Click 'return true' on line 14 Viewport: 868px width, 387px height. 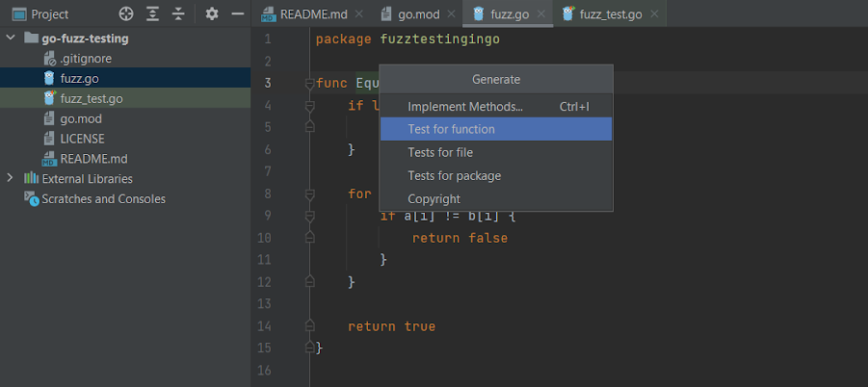coord(391,326)
